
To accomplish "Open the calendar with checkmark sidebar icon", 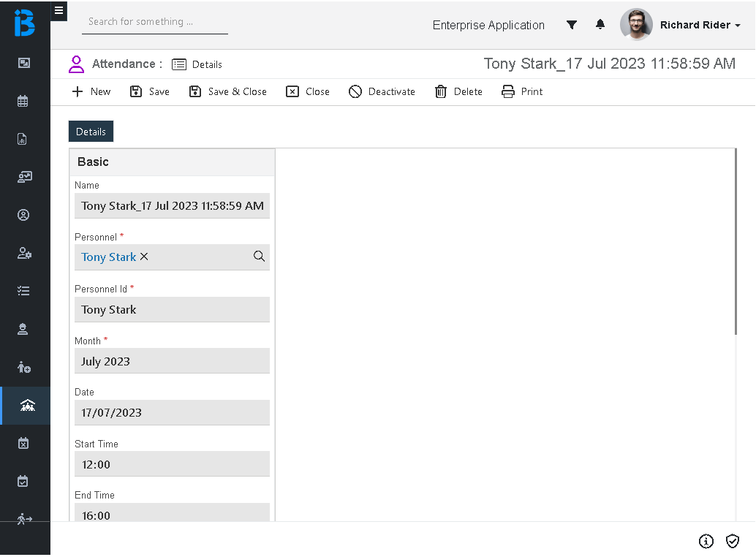I will 23,482.
